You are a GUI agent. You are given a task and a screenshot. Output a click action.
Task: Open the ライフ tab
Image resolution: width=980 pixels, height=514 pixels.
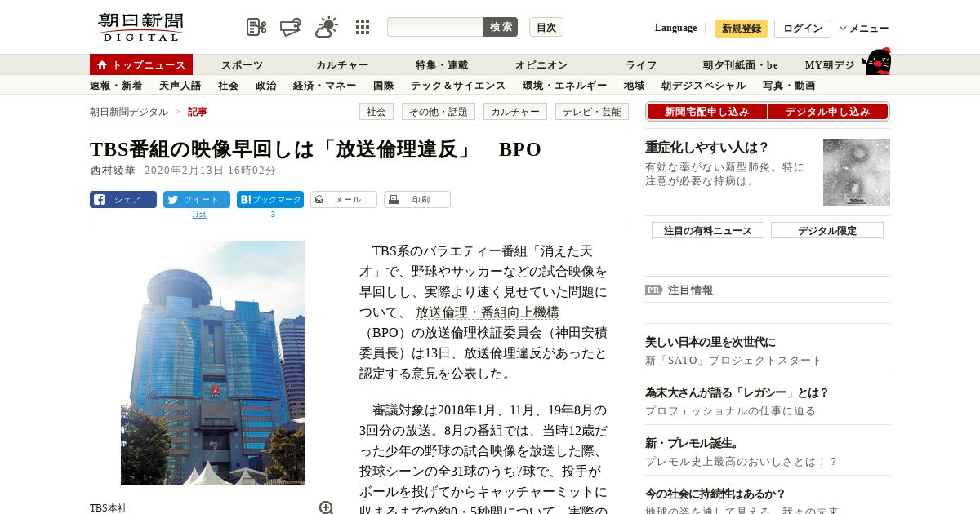641,64
